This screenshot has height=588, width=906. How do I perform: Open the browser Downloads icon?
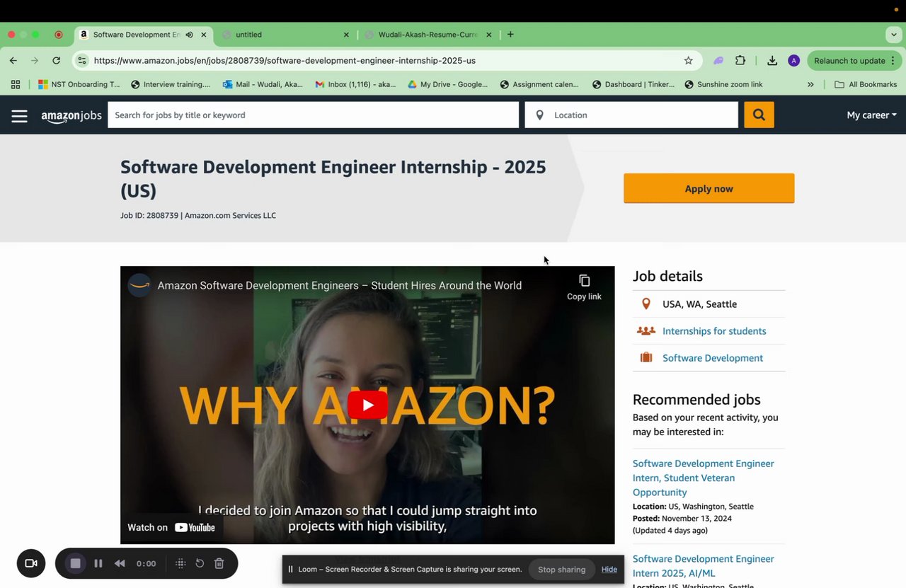[772, 61]
